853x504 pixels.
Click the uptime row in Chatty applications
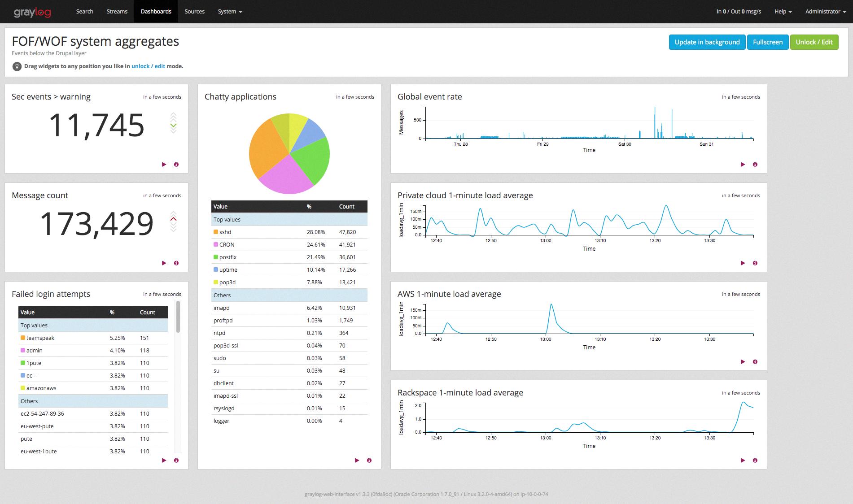pos(289,270)
